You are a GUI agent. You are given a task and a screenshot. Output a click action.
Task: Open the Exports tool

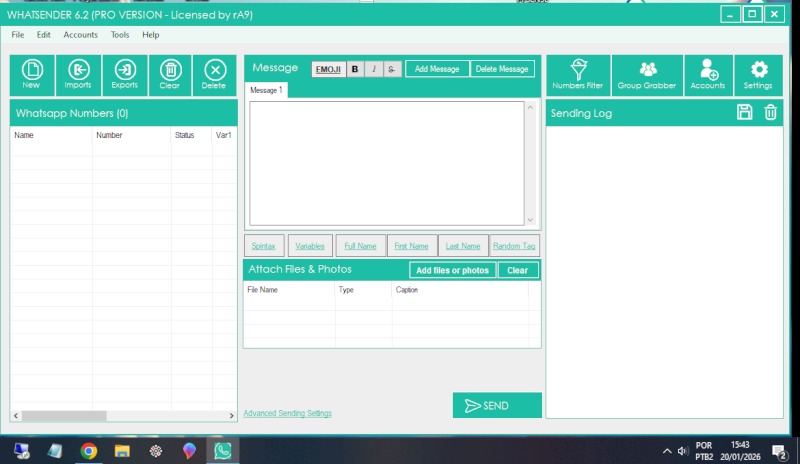click(x=124, y=76)
